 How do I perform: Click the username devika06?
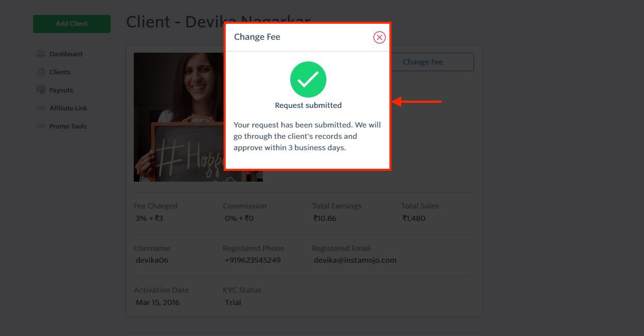(152, 260)
